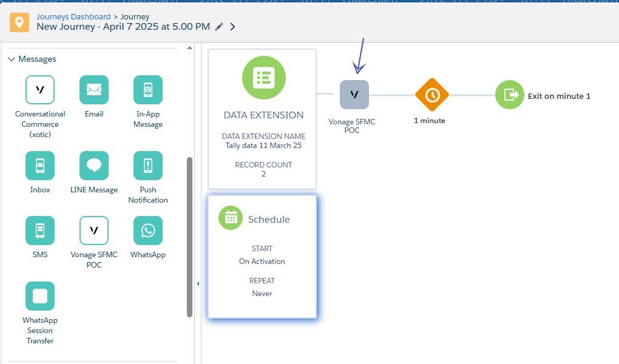Click the 'Never' repeat value
Viewport: 619px width, 364px height.
click(262, 294)
